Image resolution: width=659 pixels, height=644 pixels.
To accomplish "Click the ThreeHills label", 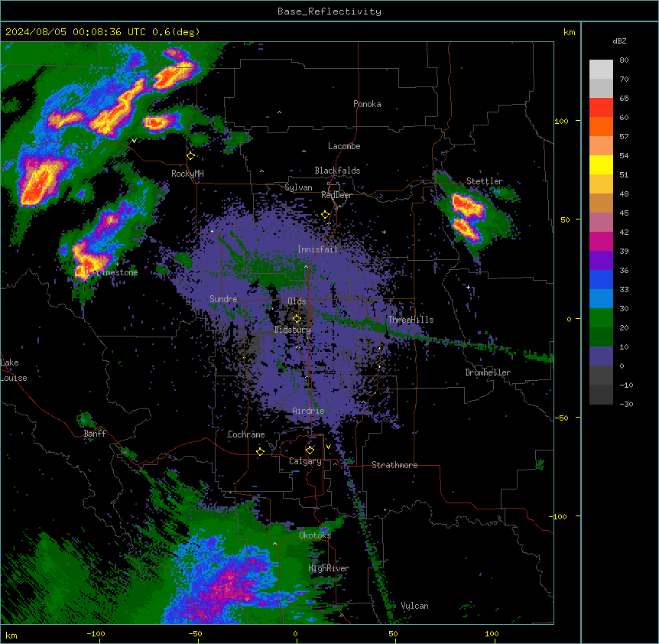I will (411, 320).
